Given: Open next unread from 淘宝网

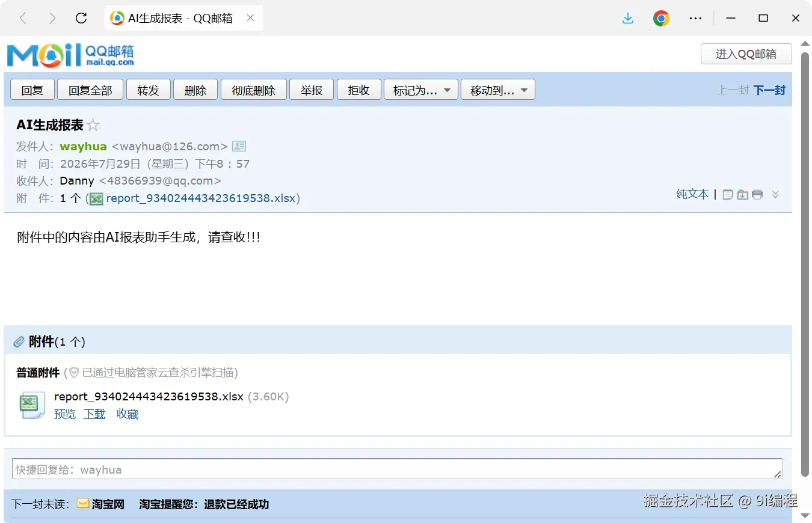Looking at the screenshot, I should point(108,504).
